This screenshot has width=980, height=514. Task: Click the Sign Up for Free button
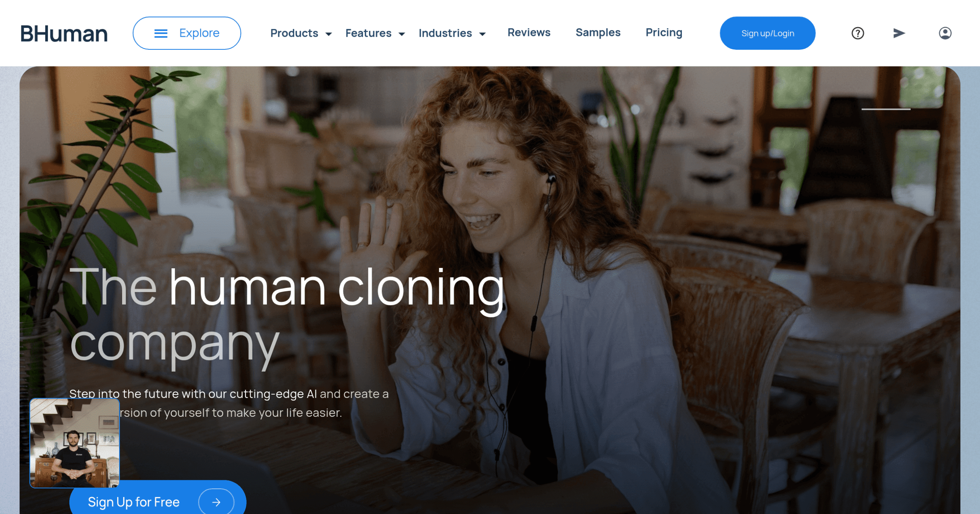(158, 499)
